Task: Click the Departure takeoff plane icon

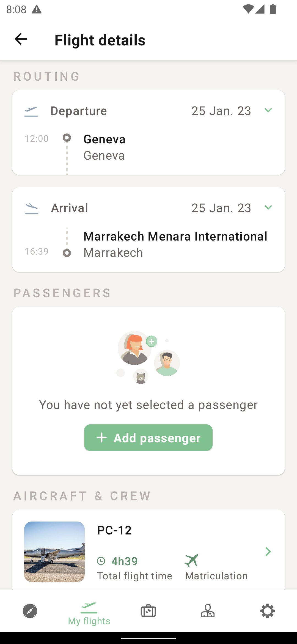Action: 31,111
